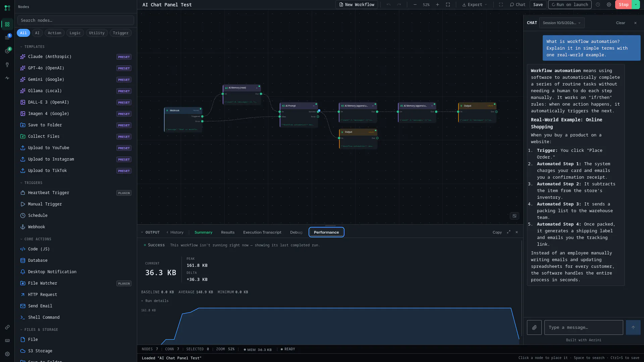
Task: Click the undo arrow in the top toolbar
Action: pos(388,5)
